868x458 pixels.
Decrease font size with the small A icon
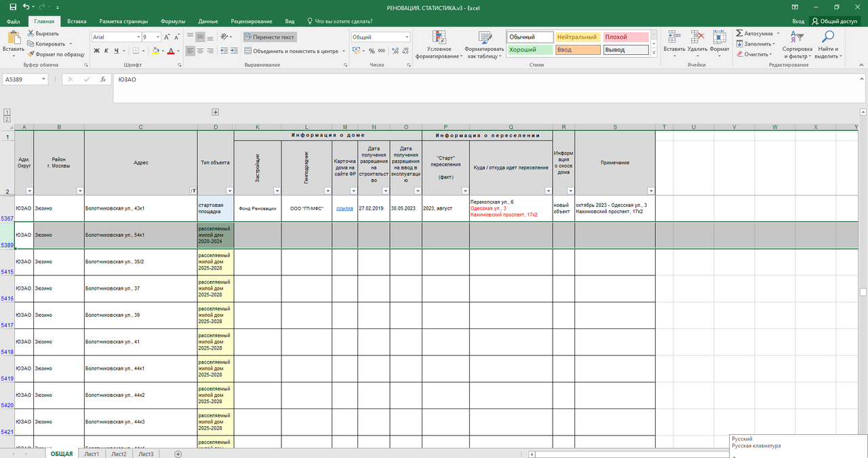[x=178, y=37]
